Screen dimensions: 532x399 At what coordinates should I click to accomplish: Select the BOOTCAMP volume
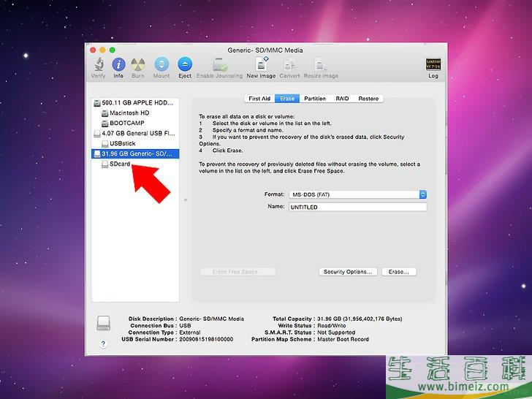click(135, 123)
